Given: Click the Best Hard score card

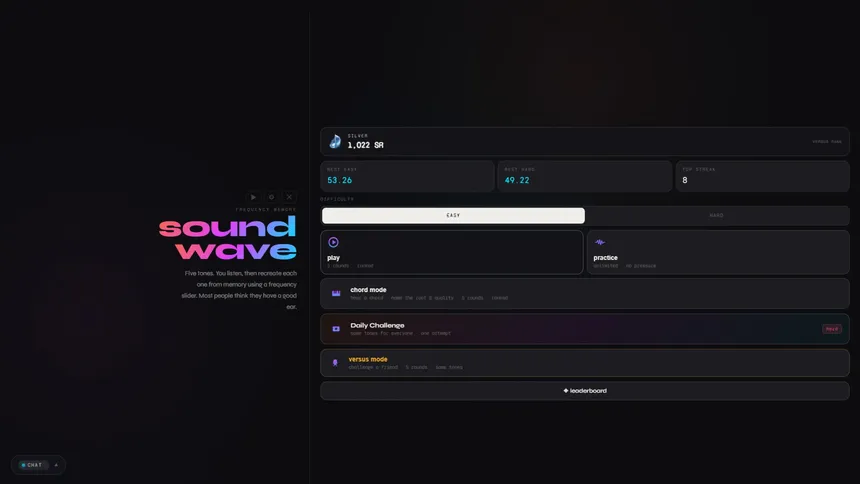Looking at the screenshot, I should point(584,176).
